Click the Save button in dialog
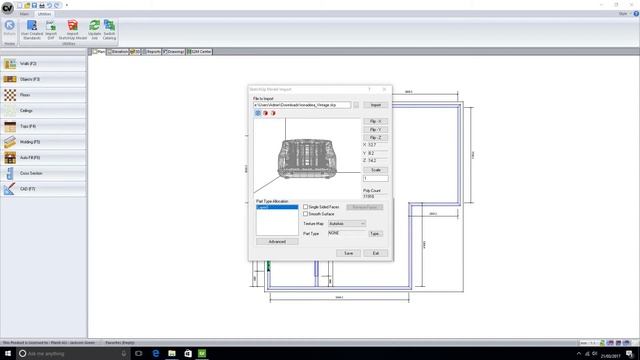 coord(348,253)
